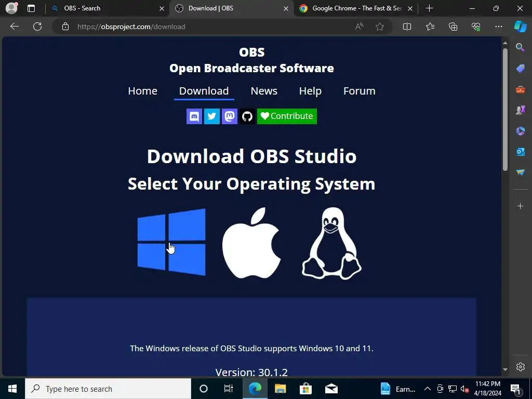Click the green Contribute button
The width and height of the screenshot is (532, 399).
(x=287, y=116)
